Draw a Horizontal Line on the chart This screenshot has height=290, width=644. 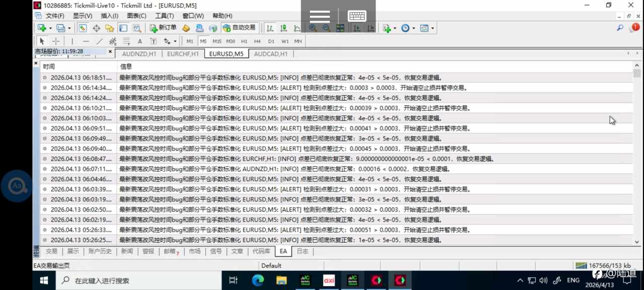coord(86,41)
